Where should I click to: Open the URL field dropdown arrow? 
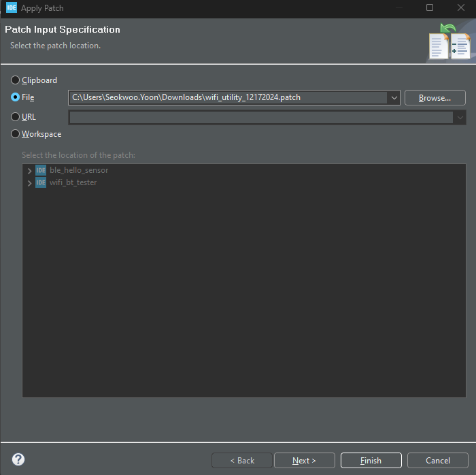[x=460, y=118]
